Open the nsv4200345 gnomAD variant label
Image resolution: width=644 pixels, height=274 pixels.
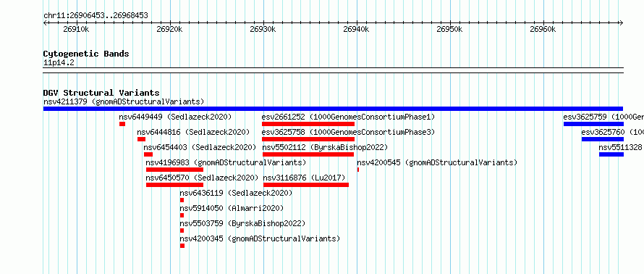(260, 238)
